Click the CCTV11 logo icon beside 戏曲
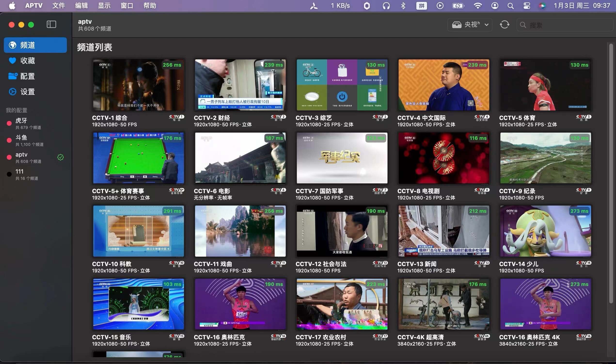The image size is (616, 364). click(x=278, y=264)
